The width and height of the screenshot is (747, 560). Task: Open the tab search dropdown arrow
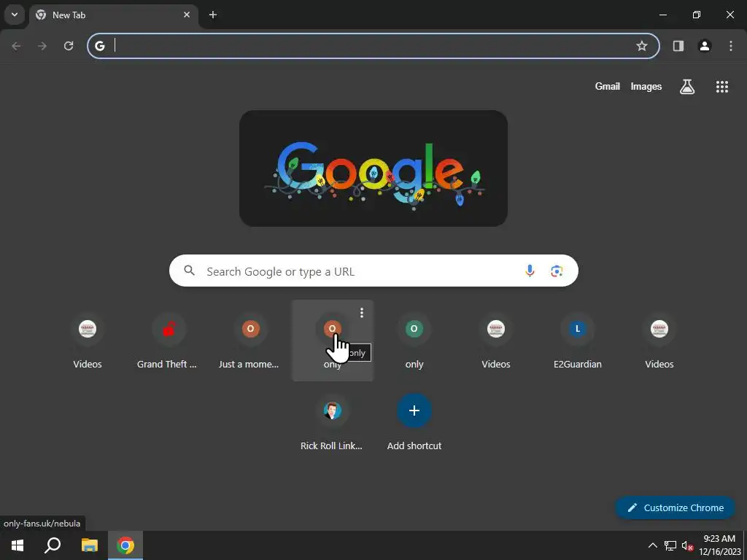(15, 15)
